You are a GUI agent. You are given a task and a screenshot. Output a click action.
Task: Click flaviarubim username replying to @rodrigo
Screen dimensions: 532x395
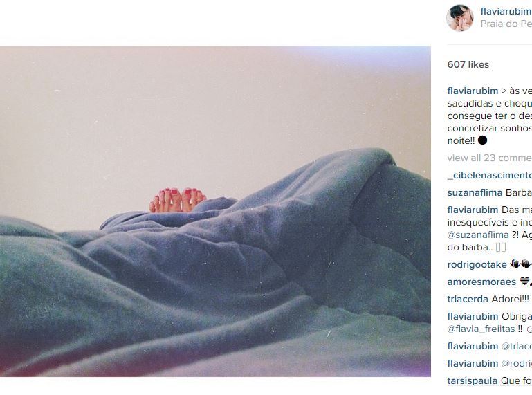point(473,363)
